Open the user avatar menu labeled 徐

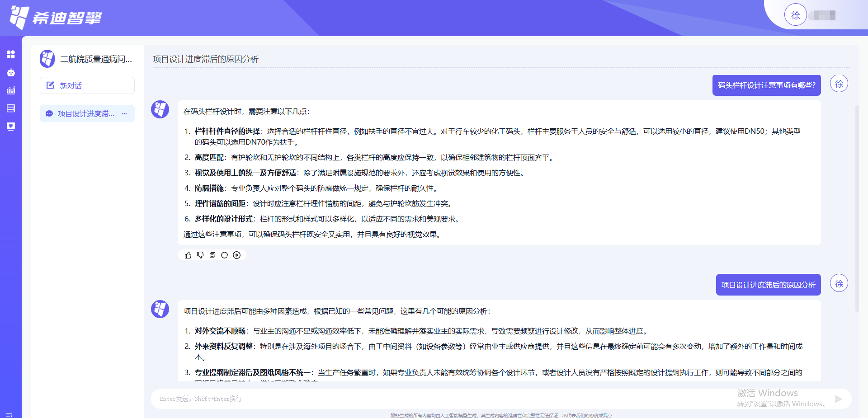(x=795, y=14)
